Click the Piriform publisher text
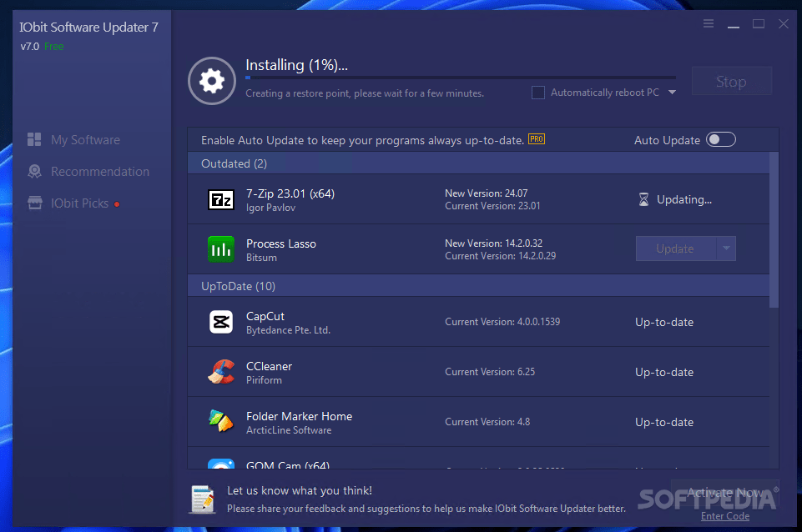 [264, 380]
